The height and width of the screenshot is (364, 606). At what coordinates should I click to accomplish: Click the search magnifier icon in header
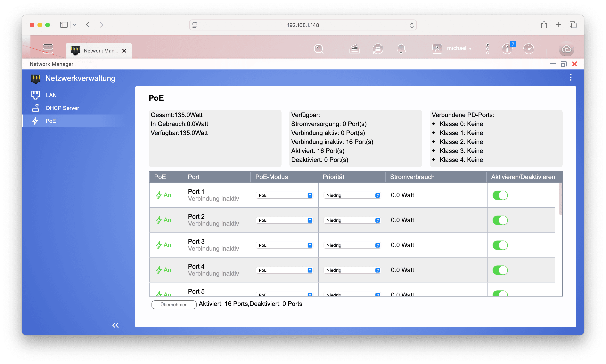coord(319,49)
